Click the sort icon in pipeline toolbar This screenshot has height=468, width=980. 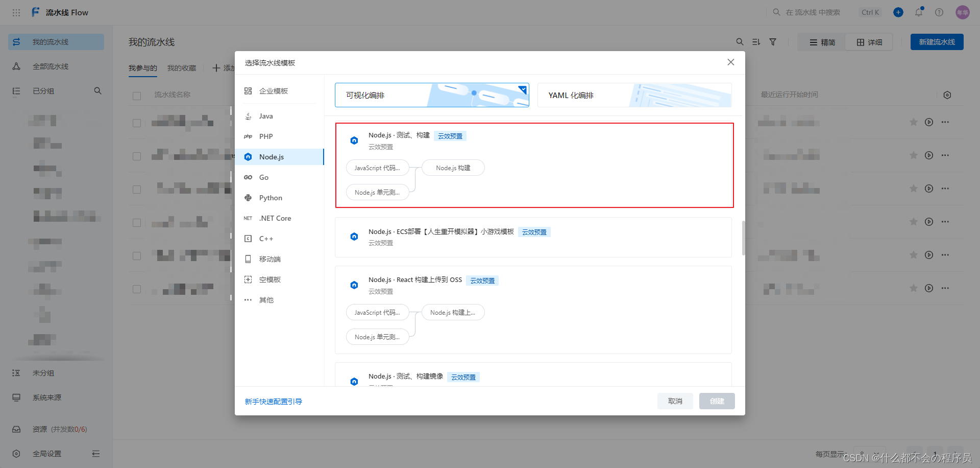point(756,42)
